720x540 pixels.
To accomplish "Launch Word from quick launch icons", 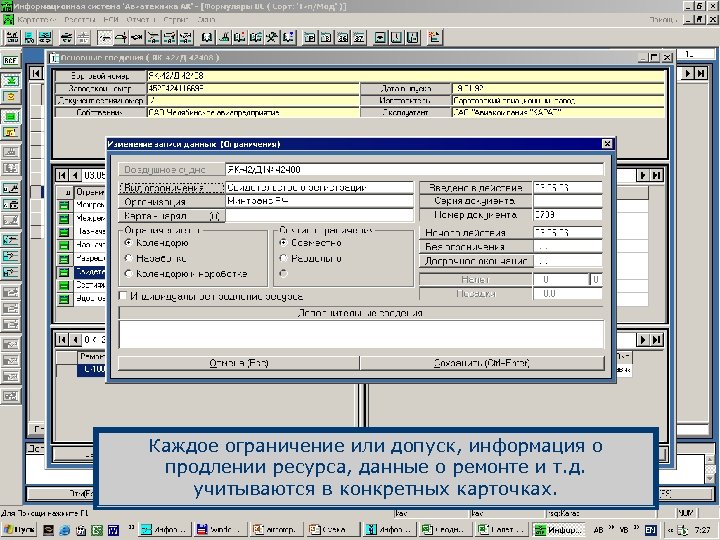I will tap(113, 530).
